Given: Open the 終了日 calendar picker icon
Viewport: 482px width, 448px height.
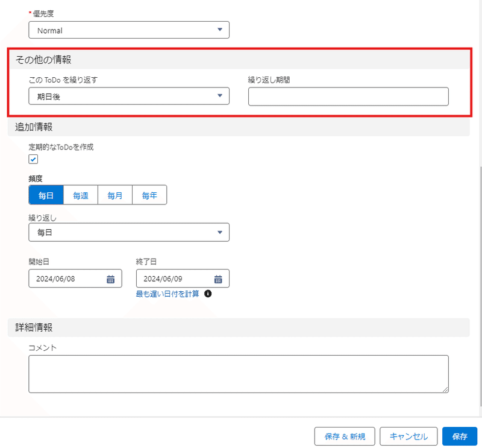Looking at the screenshot, I should pos(218,279).
